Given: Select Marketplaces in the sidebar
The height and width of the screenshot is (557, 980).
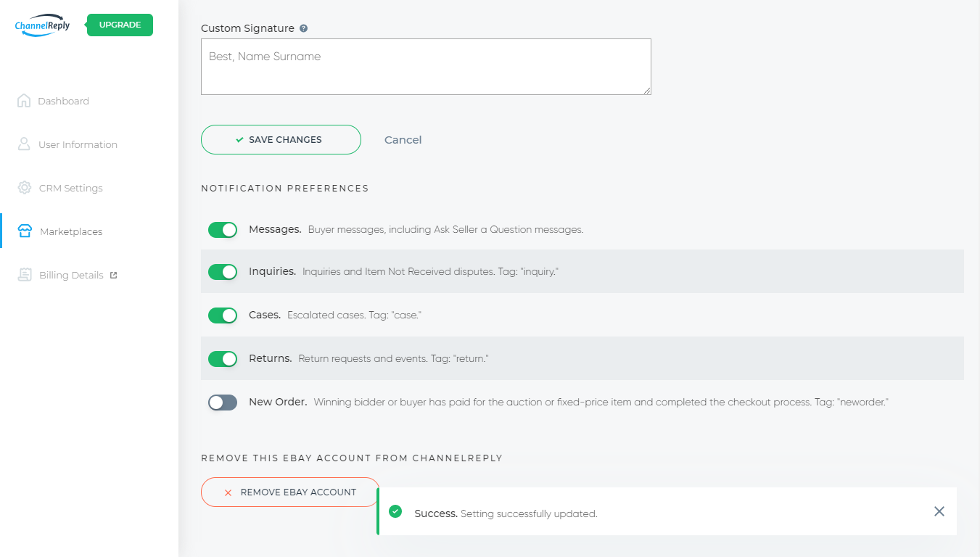Looking at the screenshot, I should 71,231.
